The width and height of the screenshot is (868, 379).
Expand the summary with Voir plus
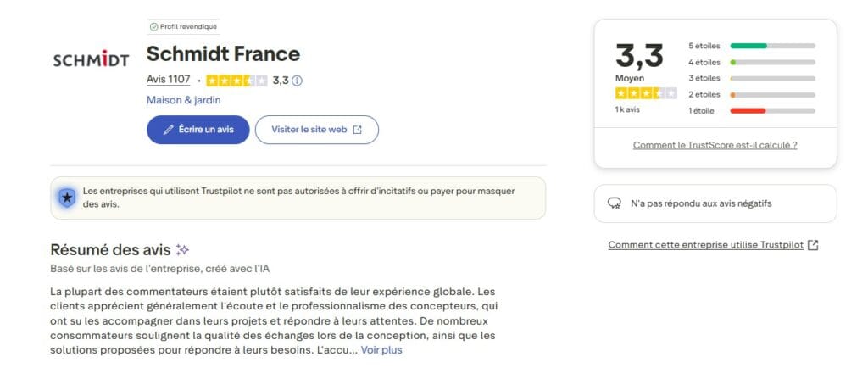click(381, 349)
